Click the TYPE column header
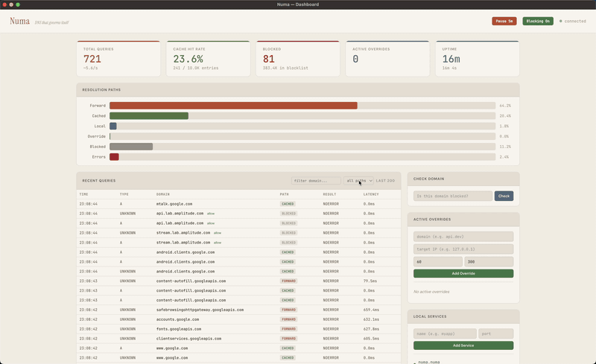The height and width of the screenshot is (364, 596). [x=124, y=194]
